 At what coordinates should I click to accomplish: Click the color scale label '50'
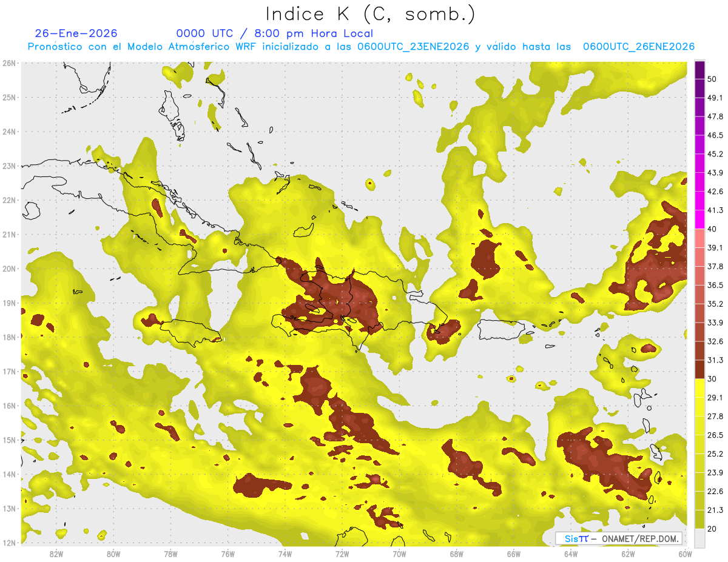coord(712,78)
